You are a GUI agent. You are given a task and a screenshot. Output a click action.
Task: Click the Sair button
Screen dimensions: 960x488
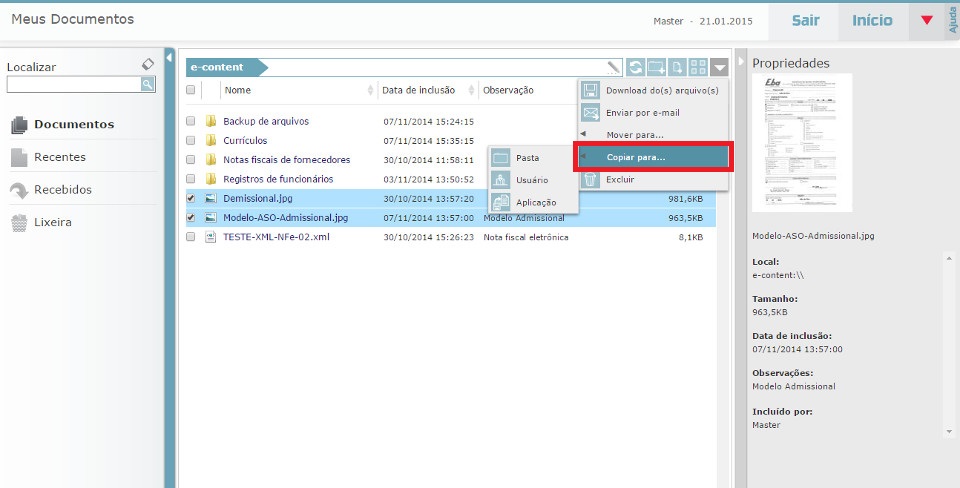tap(805, 20)
